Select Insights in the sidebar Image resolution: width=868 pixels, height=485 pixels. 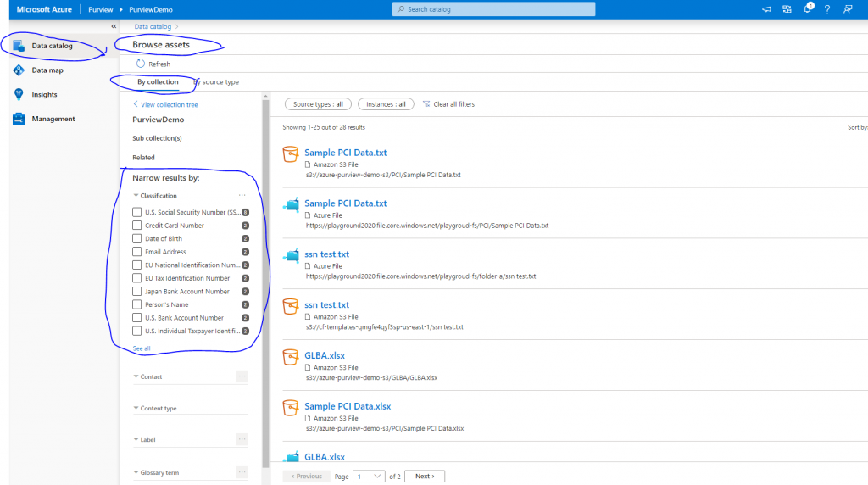point(44,95)
